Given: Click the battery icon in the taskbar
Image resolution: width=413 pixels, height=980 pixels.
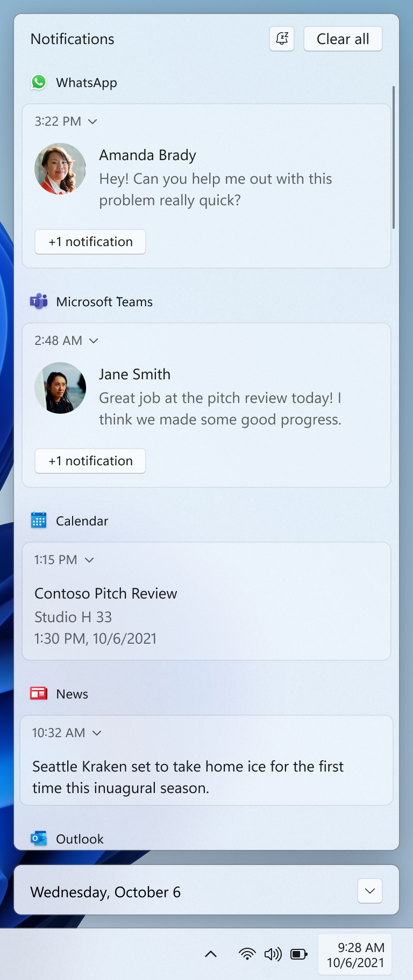Looking at the screenshot, I should [299, 954].
